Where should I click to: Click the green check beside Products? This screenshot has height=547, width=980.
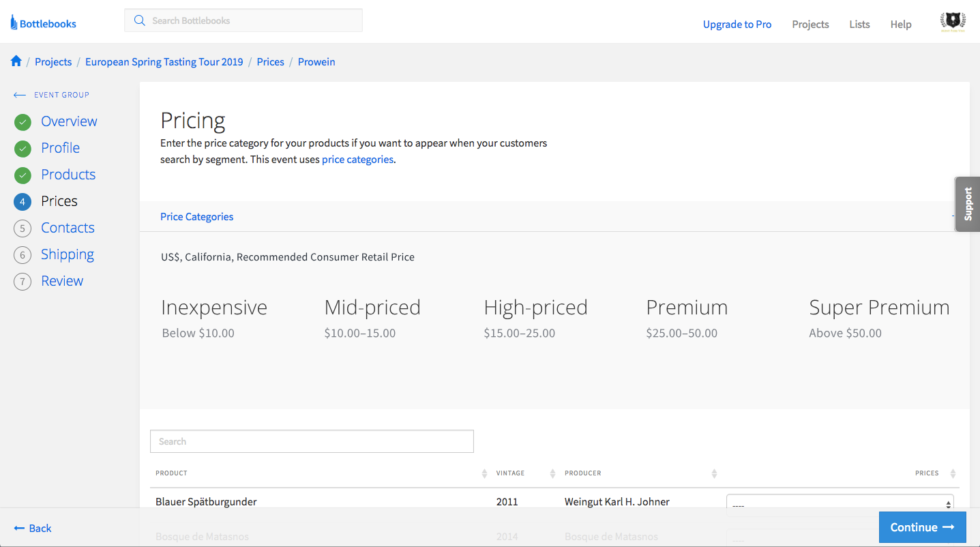[23, 175]
